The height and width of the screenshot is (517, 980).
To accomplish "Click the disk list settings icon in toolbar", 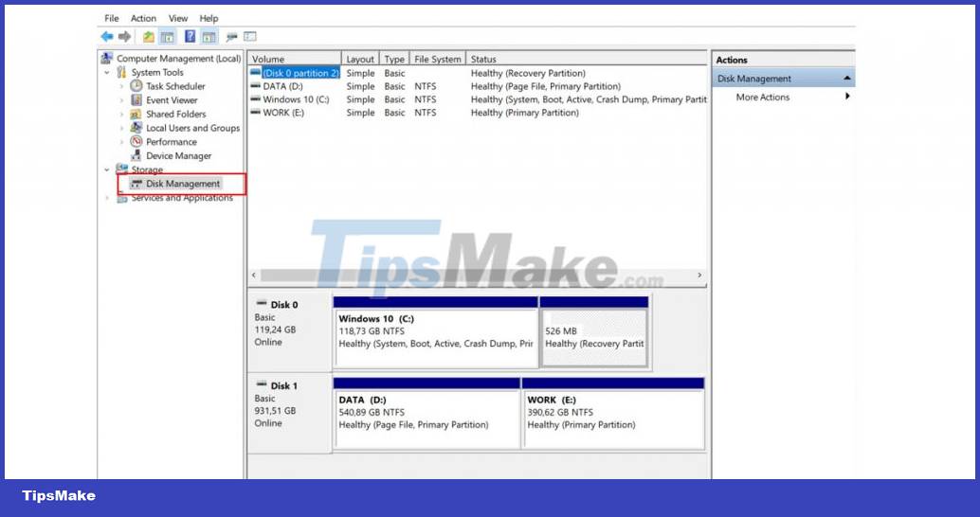I will pyautogui.click(x=250, y=37).
